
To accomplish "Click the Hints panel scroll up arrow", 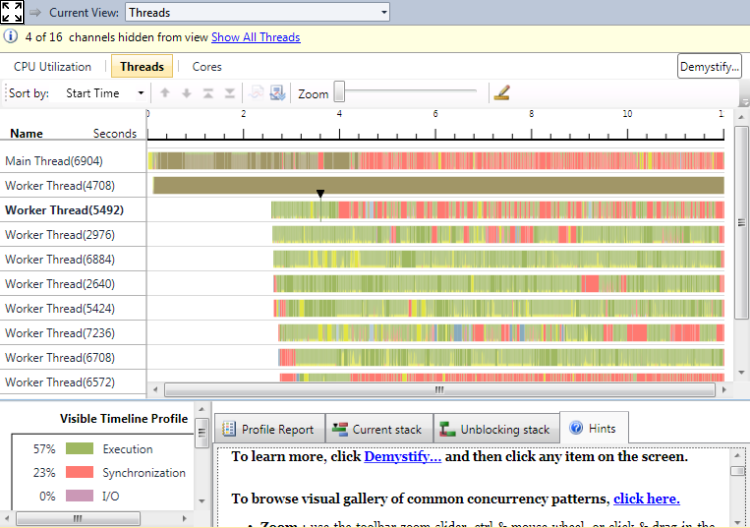I will [737, 455].
